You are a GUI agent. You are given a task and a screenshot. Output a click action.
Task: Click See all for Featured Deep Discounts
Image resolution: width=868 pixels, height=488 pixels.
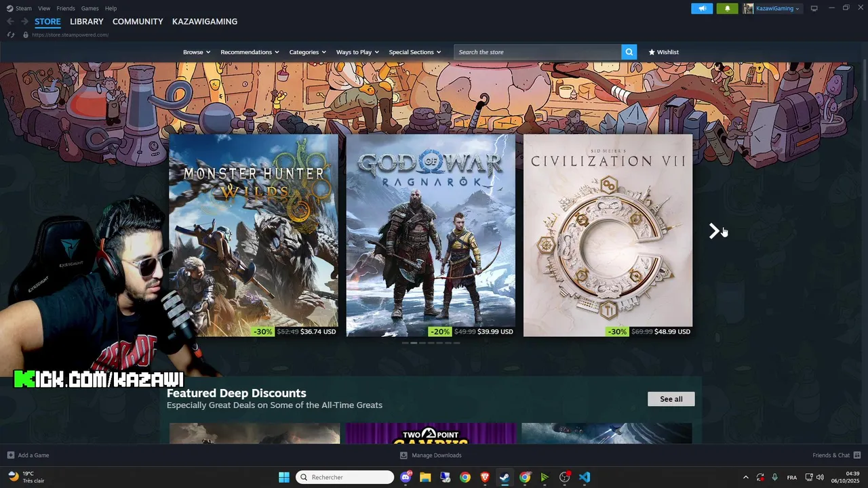pyautogui.click(x=671, y=399)
